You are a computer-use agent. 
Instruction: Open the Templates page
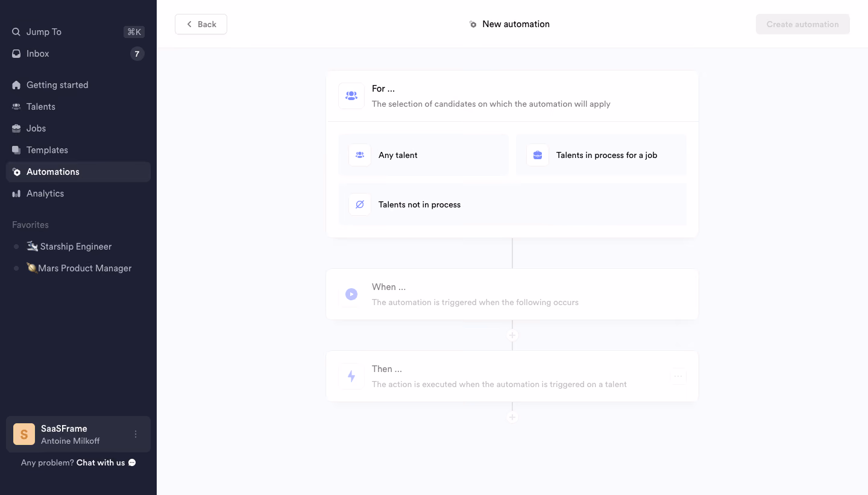78,150
